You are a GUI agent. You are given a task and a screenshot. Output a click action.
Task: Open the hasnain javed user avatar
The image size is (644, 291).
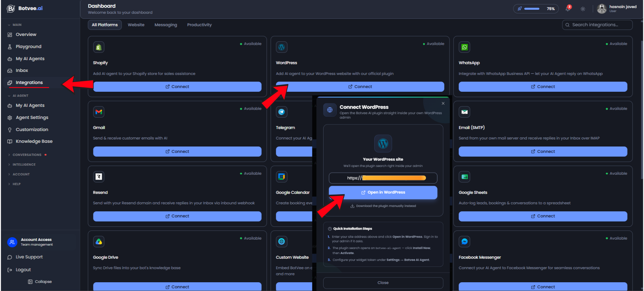pyautogui.click(x=602, y=9)
